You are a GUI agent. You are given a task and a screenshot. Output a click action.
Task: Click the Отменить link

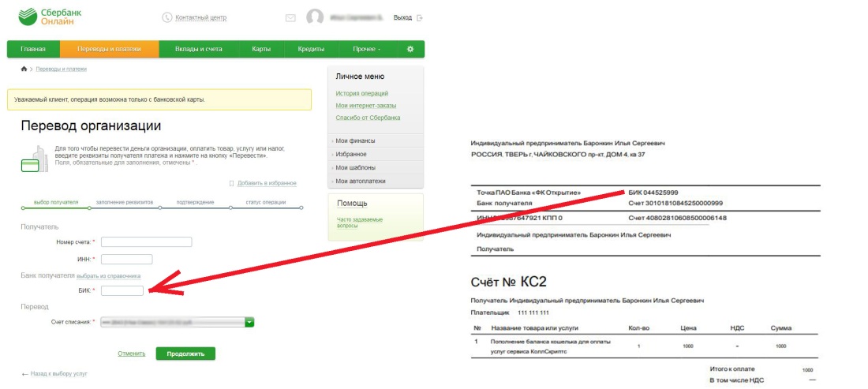point(131,353)
